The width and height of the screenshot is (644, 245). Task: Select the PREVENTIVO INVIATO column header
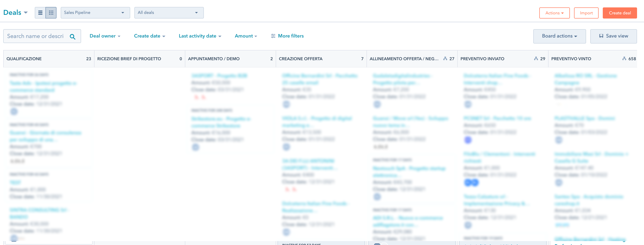(x=503, y=59)
